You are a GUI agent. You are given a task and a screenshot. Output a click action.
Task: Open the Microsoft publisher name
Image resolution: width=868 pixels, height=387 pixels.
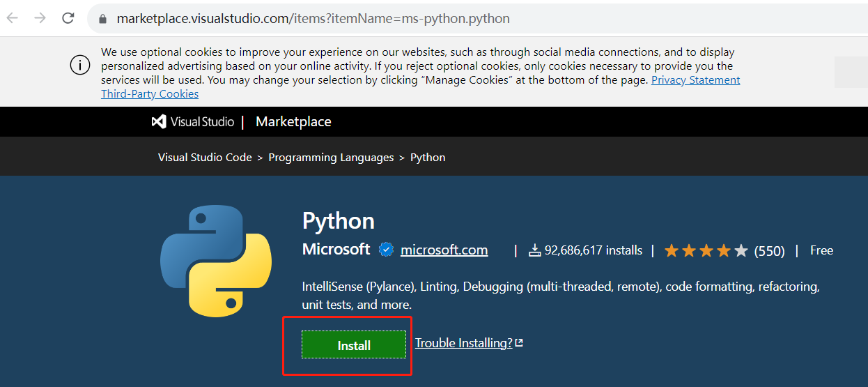click(336, 250)
